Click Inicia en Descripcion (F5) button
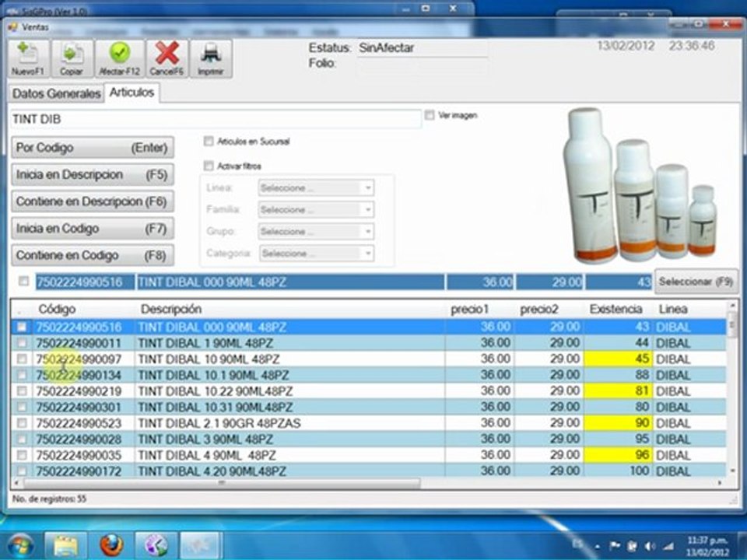 click(93, 175)
